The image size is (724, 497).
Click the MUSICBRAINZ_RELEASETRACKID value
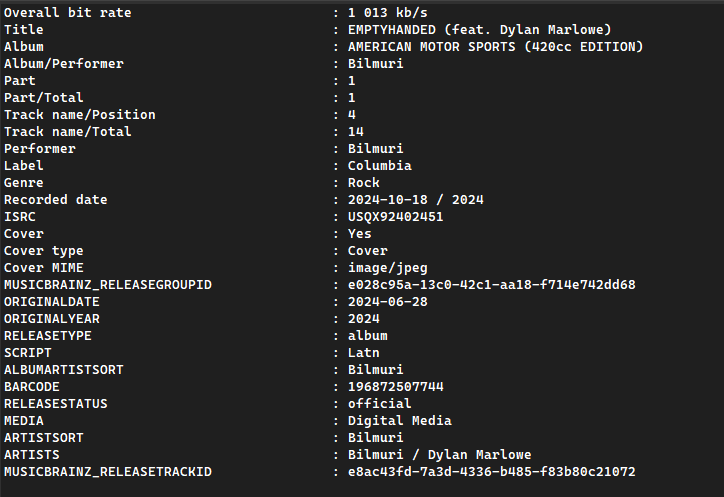pos(491,472)
